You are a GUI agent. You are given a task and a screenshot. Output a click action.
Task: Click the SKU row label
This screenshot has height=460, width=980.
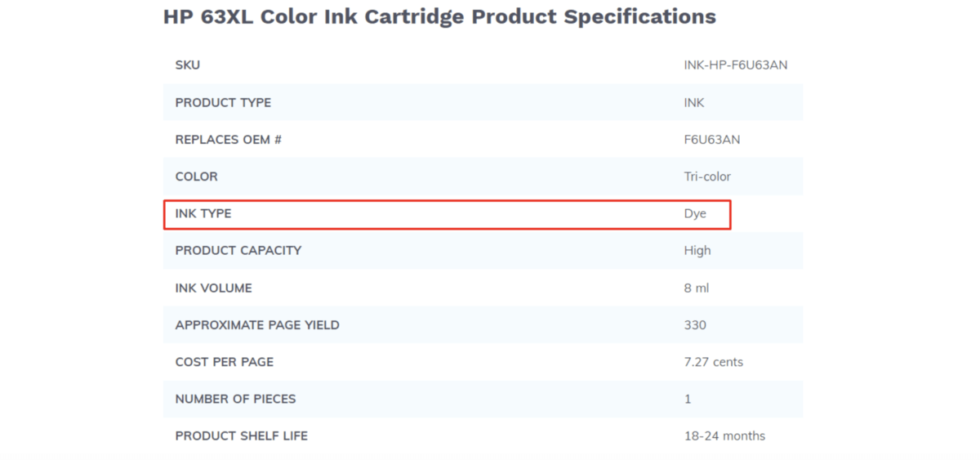187,65
